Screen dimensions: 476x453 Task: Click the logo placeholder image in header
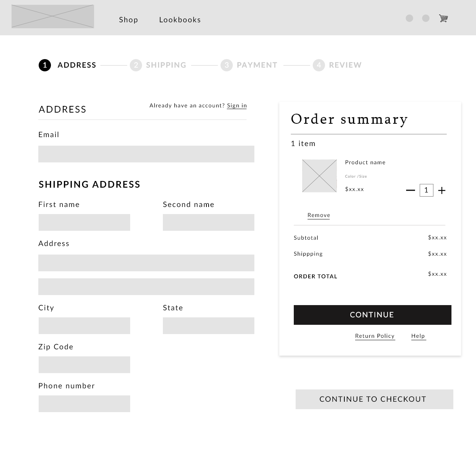pos(52,16)
